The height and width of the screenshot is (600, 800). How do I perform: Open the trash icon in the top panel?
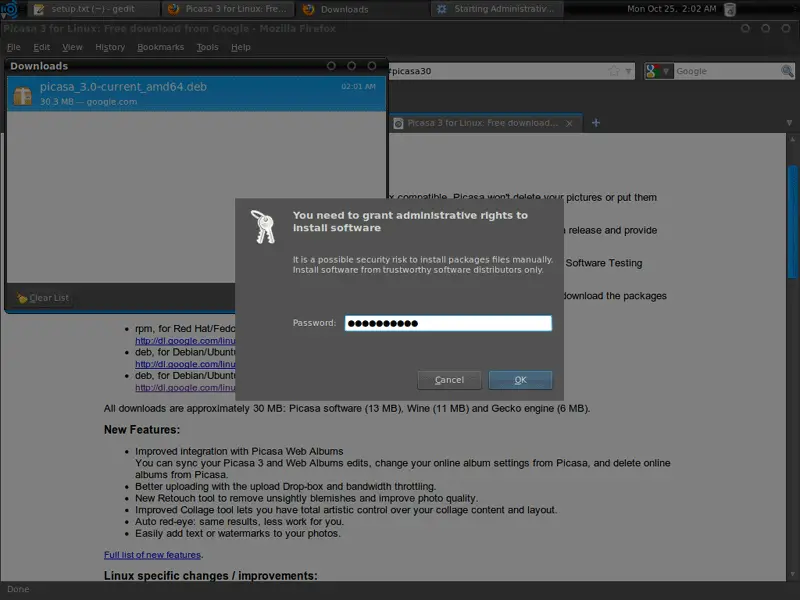coord(730,9)
